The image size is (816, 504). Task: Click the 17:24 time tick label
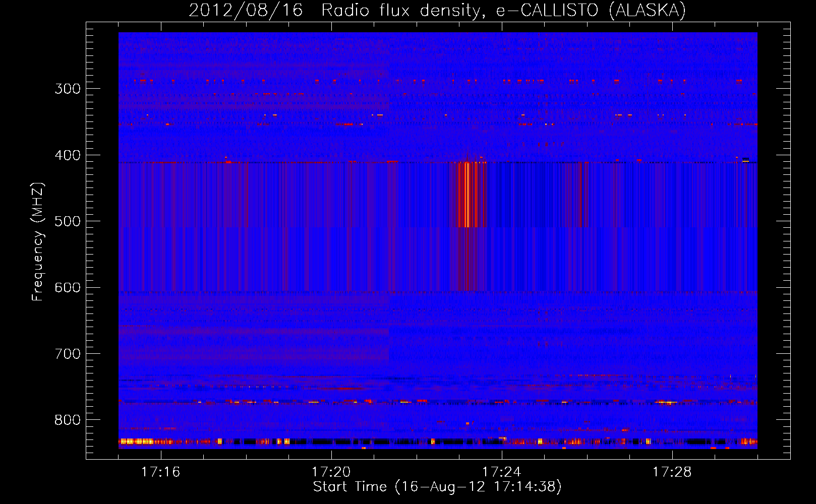point(501,472)
